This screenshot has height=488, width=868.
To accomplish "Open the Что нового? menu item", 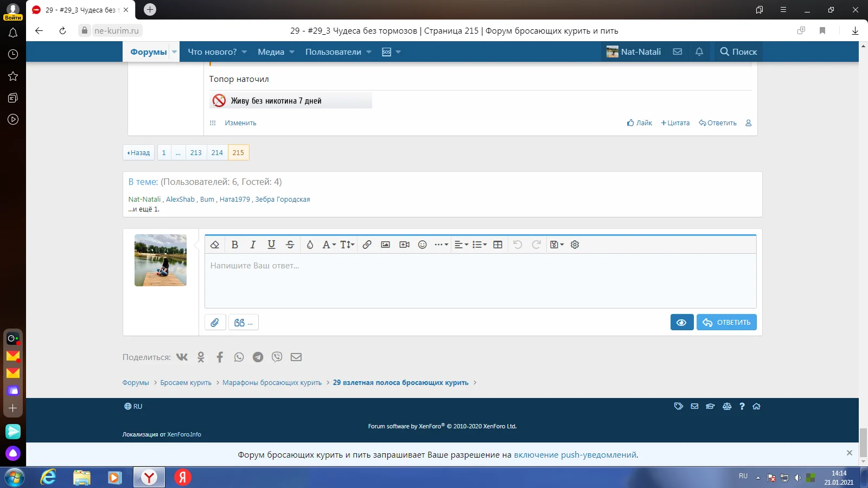I will coord(212,52).
